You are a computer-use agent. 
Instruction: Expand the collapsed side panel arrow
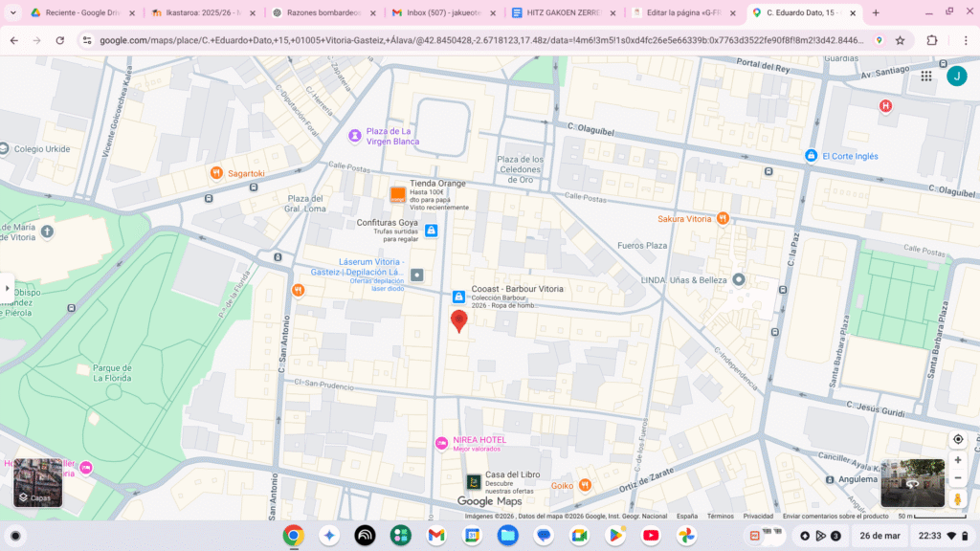(8, 287)
